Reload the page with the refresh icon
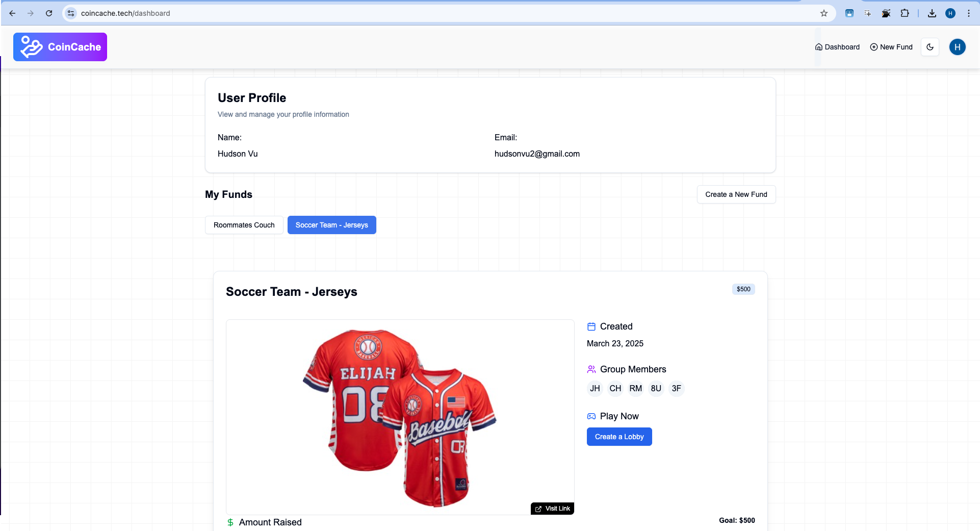980x531 pixels. pos(49,13)
